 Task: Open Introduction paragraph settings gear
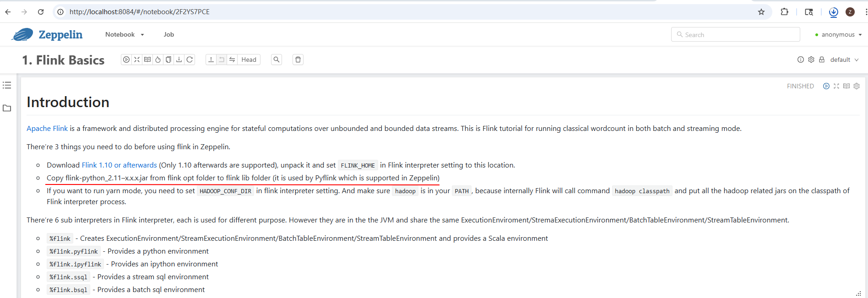point(857,86)
